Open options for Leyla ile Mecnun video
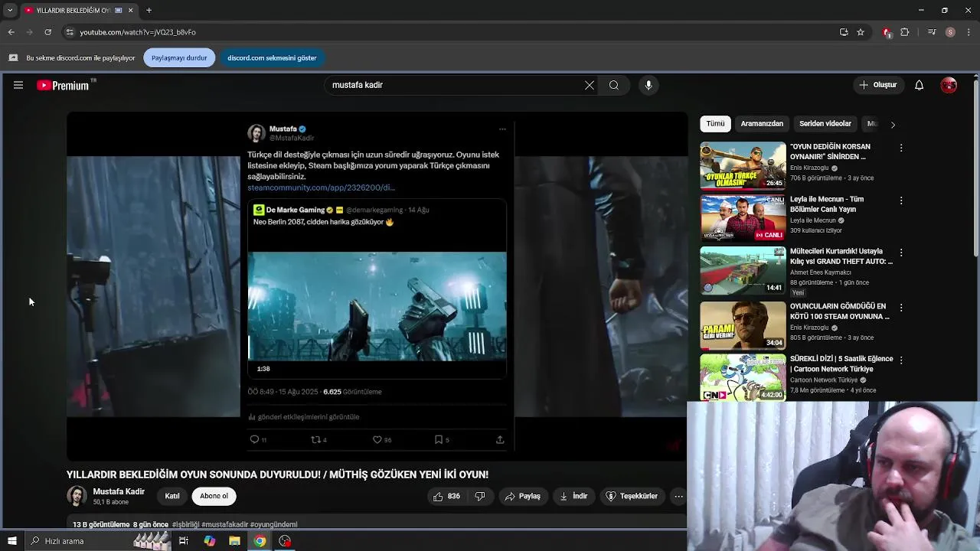Image resolution: width=980 pixels, height=551 pixels. pyautogui.click(x=901, y=201)
